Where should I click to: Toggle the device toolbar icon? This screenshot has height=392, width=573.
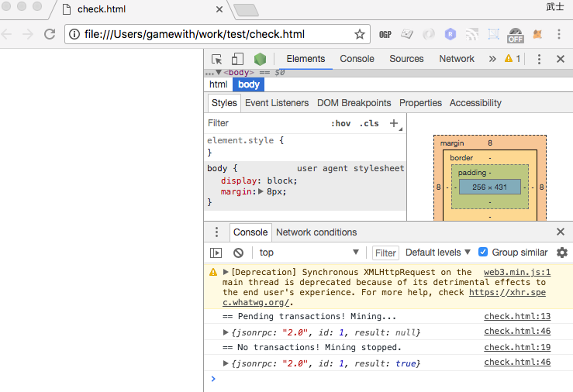(237, 59)
